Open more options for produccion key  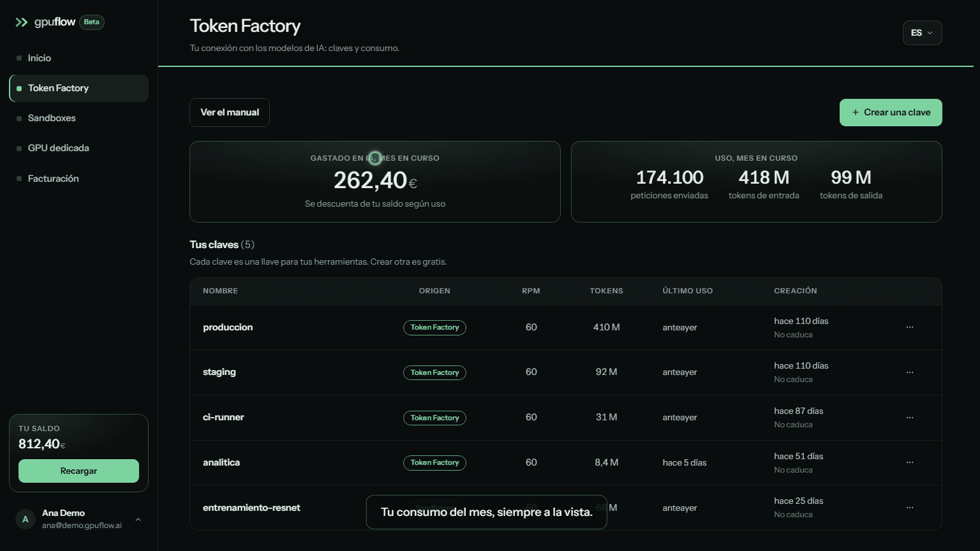point(910,327)
